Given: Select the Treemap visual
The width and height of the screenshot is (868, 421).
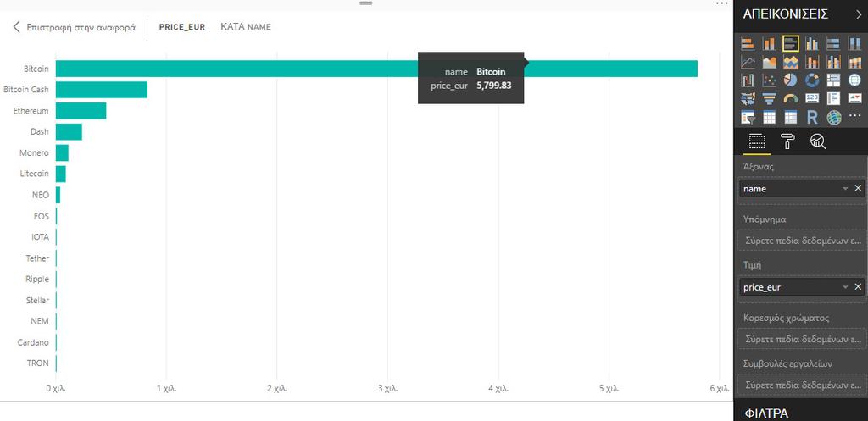Looking at the screenshot, I should (x=833, y=80).
